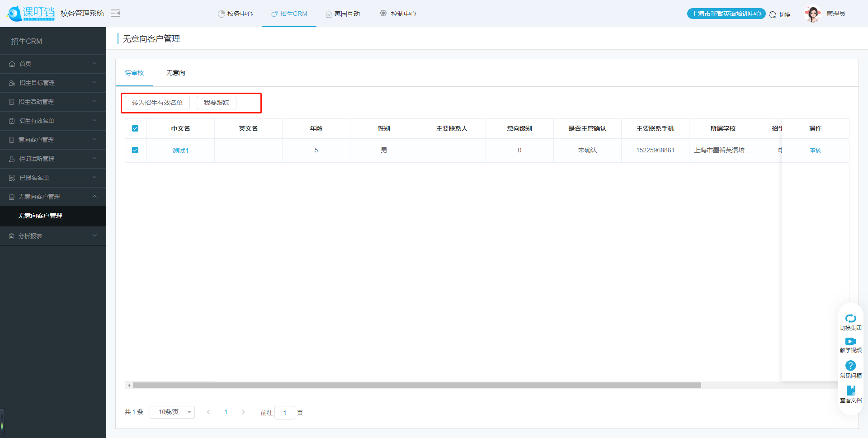Viewport: 868px width, 438px height.
Task: Open the 教学视频 video icon
Action: (x=850, y=341)
